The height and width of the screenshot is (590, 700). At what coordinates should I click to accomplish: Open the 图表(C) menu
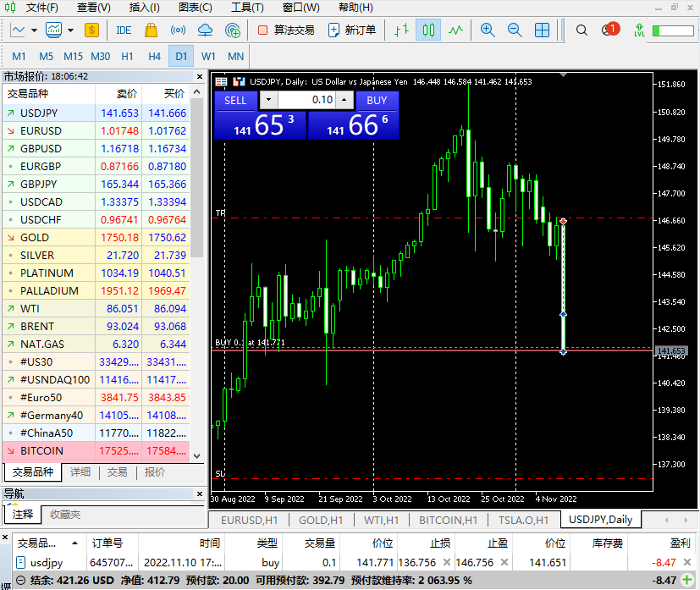[195, 8]
